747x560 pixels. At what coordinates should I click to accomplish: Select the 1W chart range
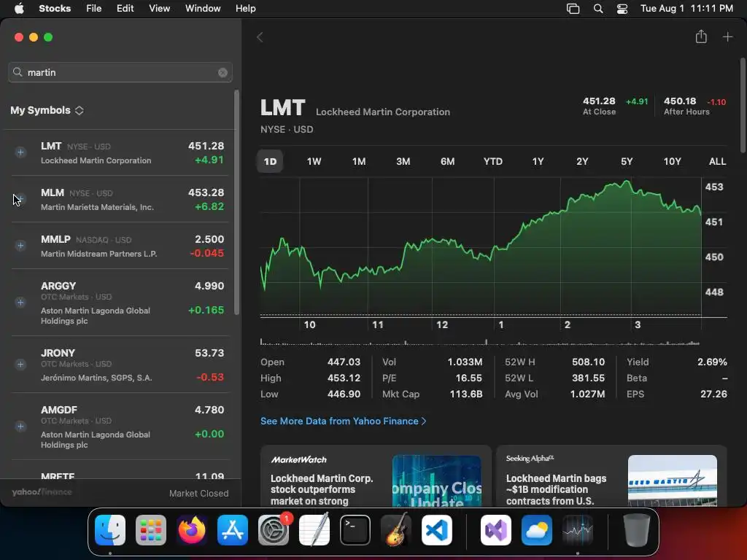pyautogui.click(x=314, y=161)
